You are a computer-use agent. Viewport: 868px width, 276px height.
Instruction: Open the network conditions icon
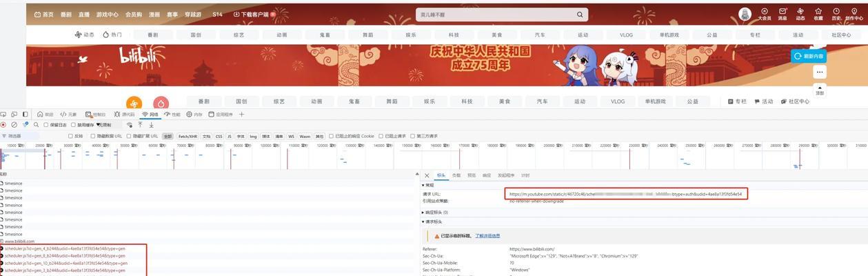tap(130, 125)
